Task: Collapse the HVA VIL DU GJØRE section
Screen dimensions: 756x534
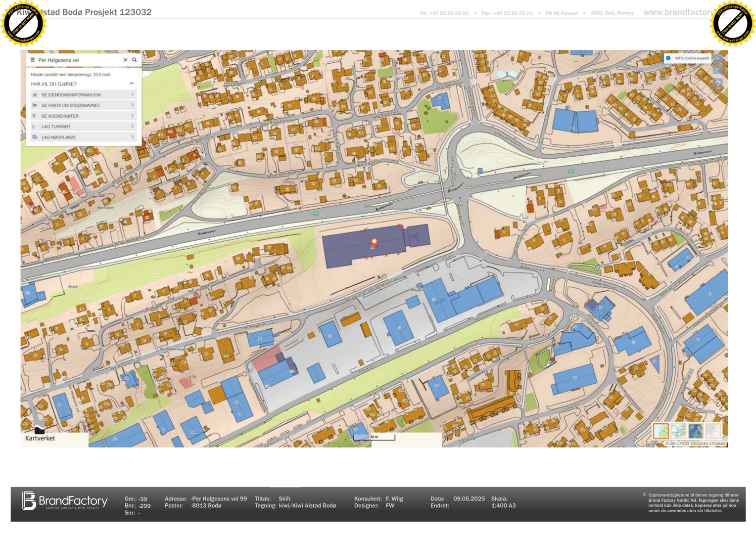Action: (131, 84)
